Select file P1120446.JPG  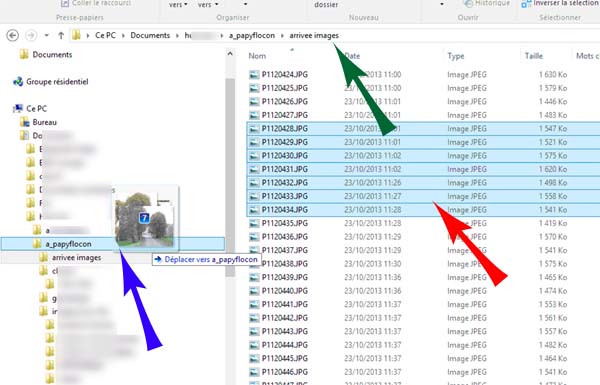pyautogui.click(x=285, y=372)
